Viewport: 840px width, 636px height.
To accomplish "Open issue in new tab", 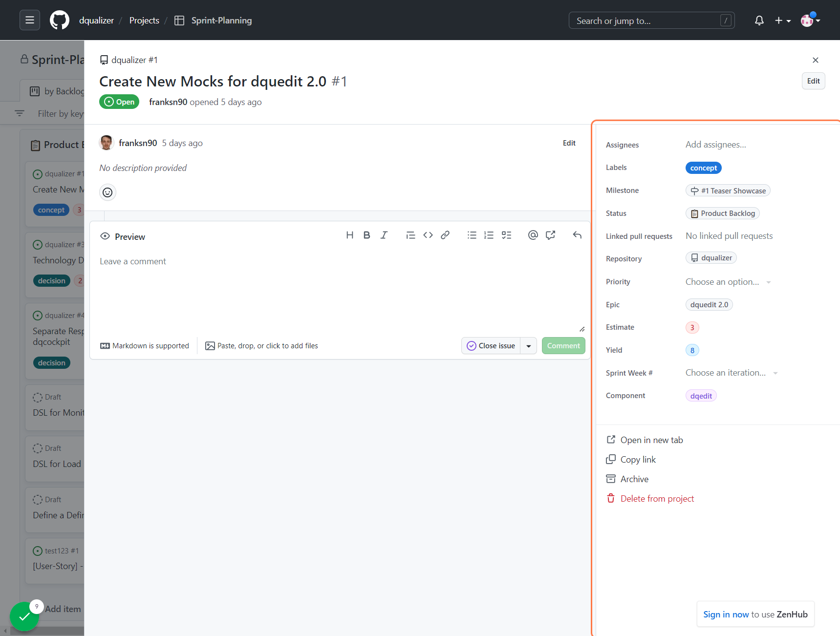I will (x=645, y=440).
